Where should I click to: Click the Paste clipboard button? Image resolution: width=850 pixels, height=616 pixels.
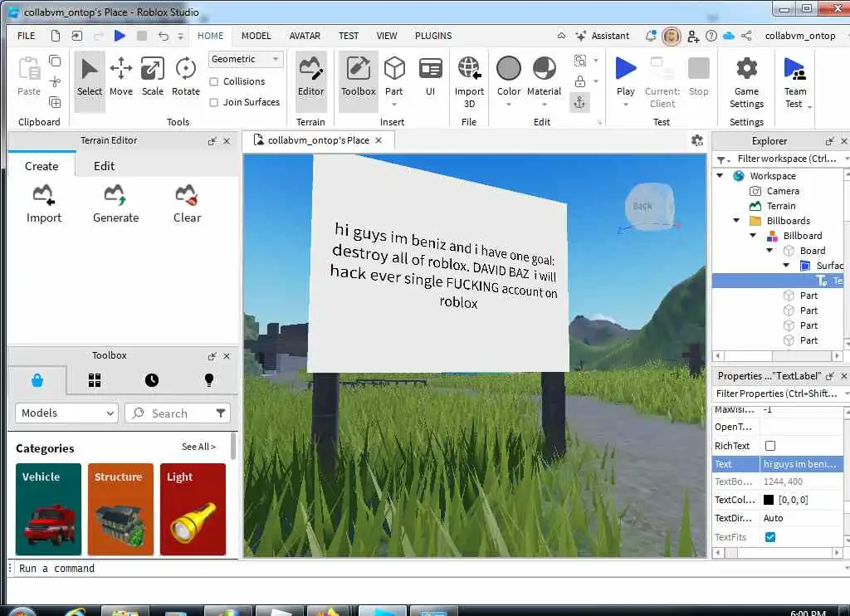[x=29, y=77]
